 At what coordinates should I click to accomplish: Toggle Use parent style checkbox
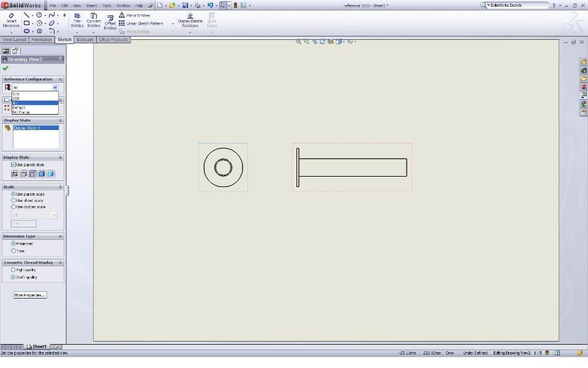point(13,164)
